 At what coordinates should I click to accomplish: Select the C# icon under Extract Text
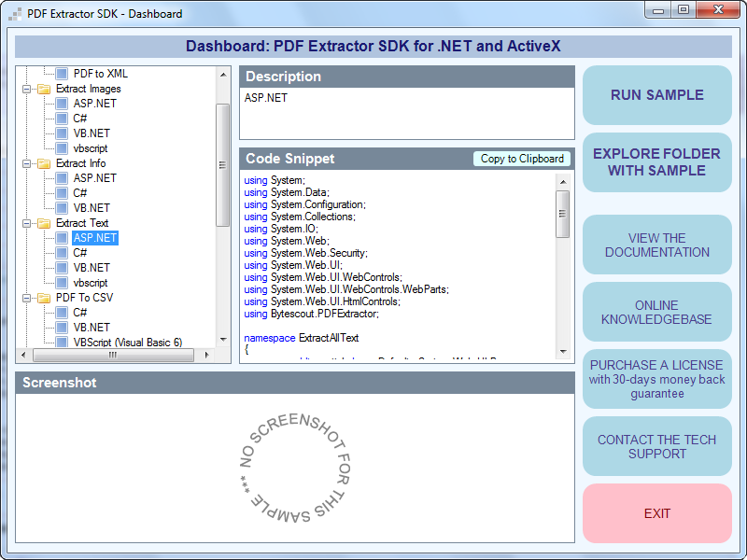pyautogui.click(x=62, y=253)
